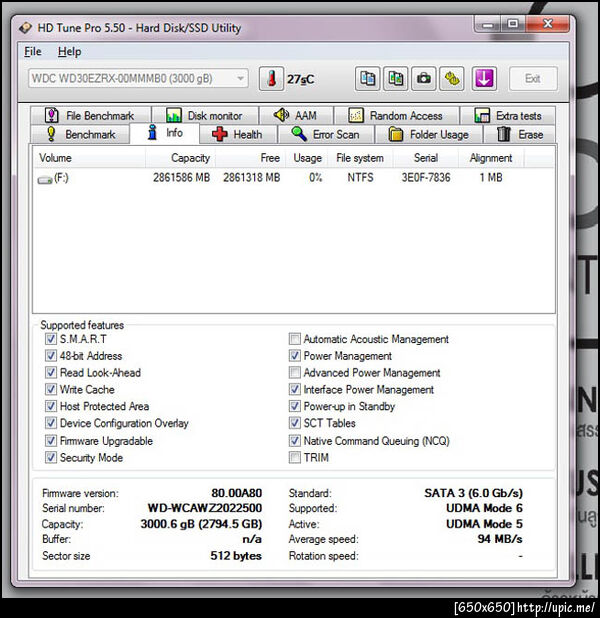The image size is (600, 618).
Task: Open the File menu
Action: 33,52
